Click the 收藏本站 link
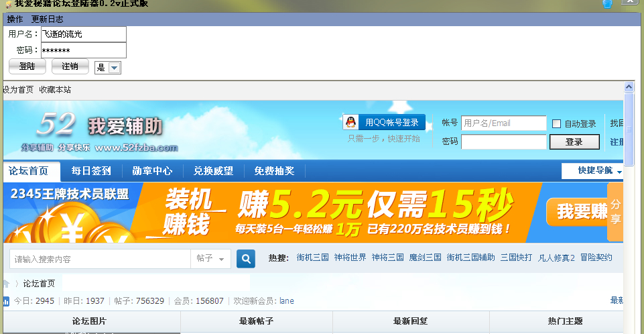The width and height of the screenshot is (644, 334). click(x=55, y=90)
